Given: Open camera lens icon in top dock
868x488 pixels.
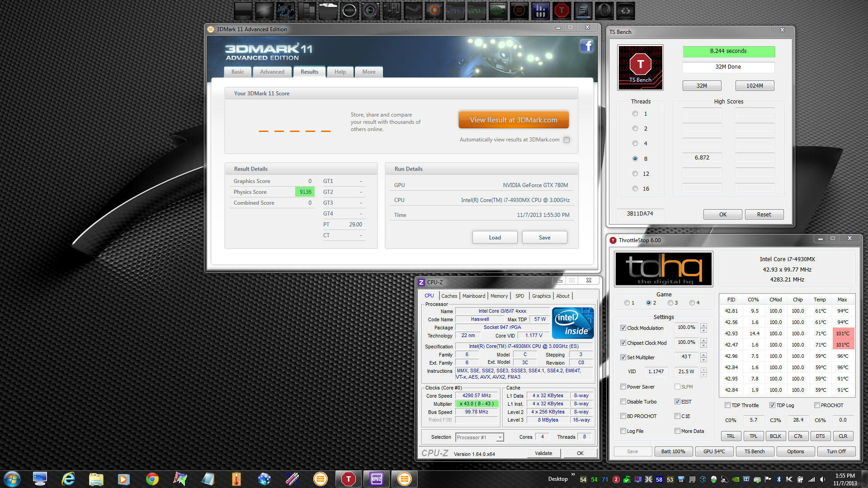Looking at the screenshot, I should pos(370,10).
